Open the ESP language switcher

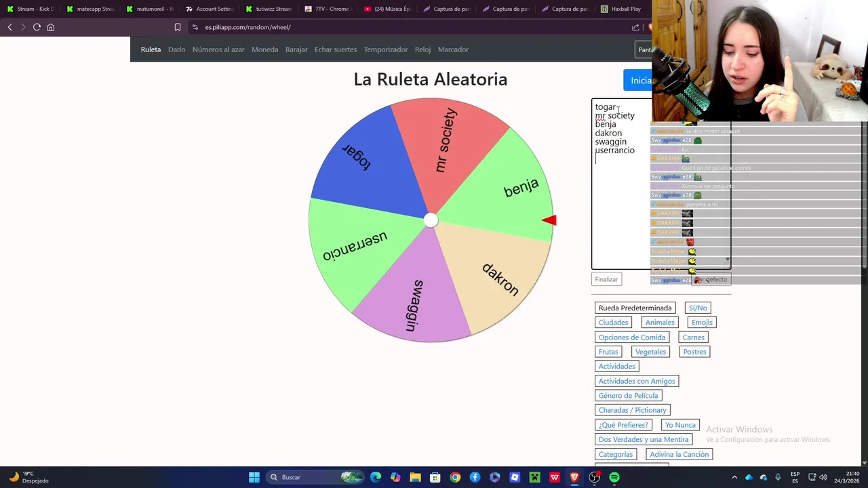(795, 477)
